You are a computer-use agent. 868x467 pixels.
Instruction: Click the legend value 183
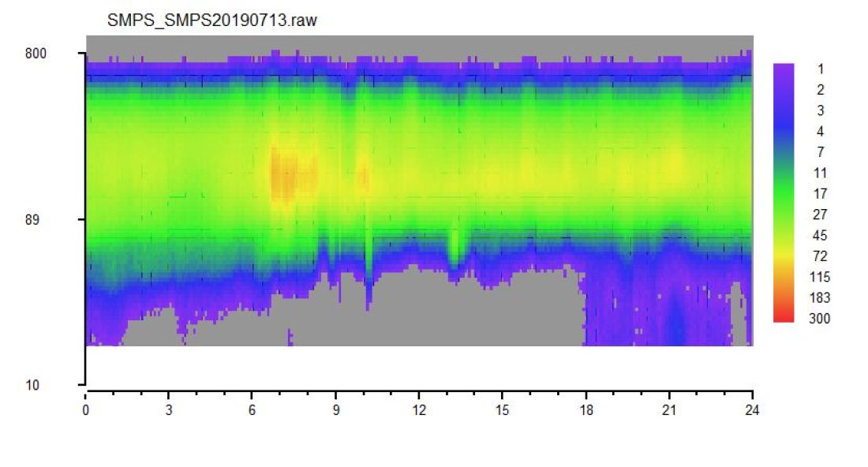[x=820, y=297]
